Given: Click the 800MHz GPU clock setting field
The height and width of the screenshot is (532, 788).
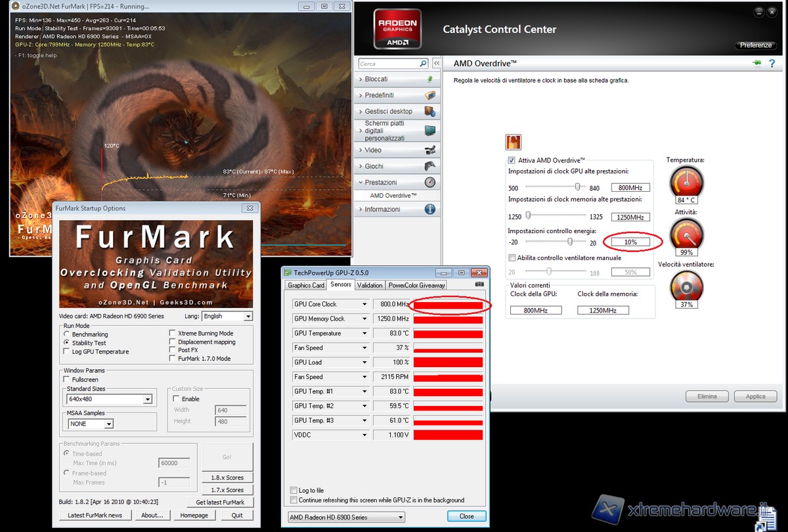Looking at the screenshot, I should 630,188.
